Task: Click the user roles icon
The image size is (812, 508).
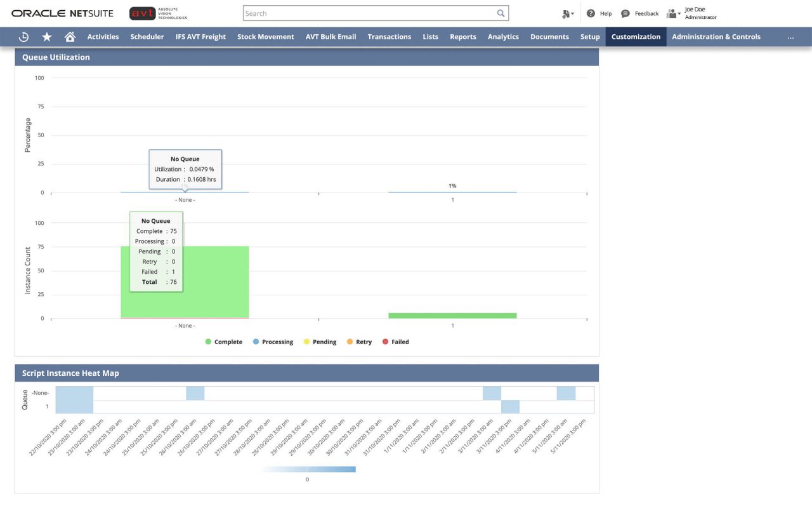Action: tap(672, 13)
